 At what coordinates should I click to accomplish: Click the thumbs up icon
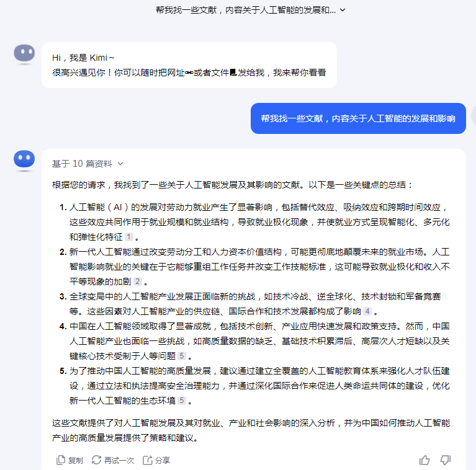[x=424, y=460]
